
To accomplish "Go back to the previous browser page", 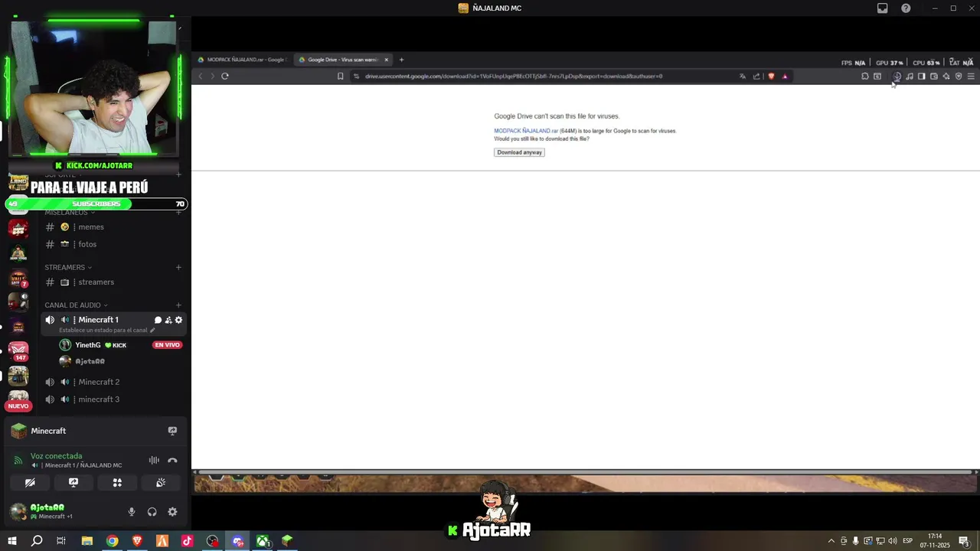I will coord(201,76).
